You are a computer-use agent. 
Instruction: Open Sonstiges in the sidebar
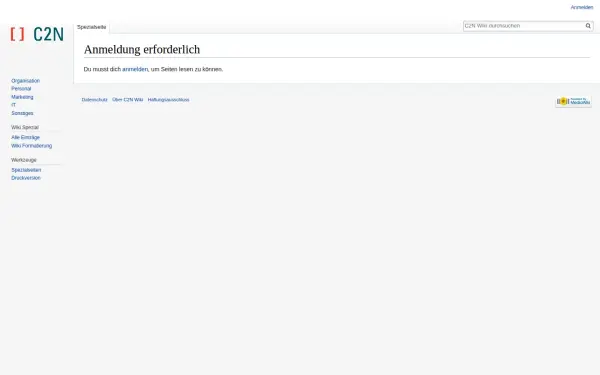(22, 113)
